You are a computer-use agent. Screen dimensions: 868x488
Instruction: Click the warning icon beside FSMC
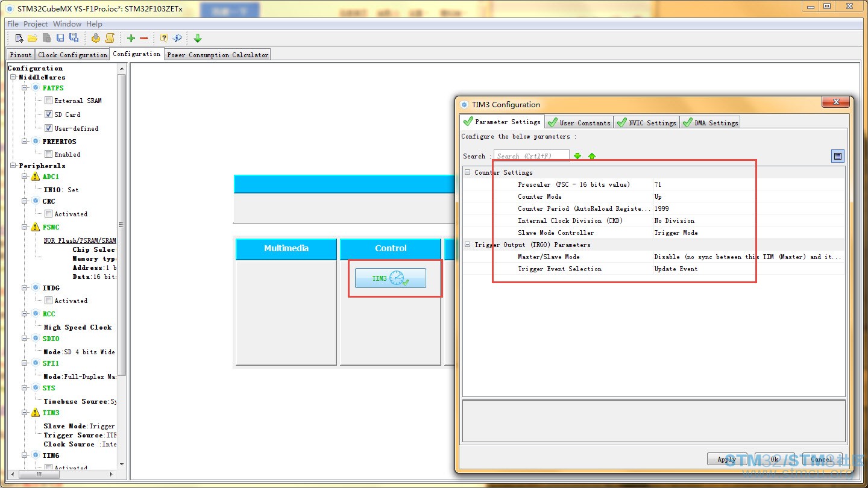coord(36,227)
